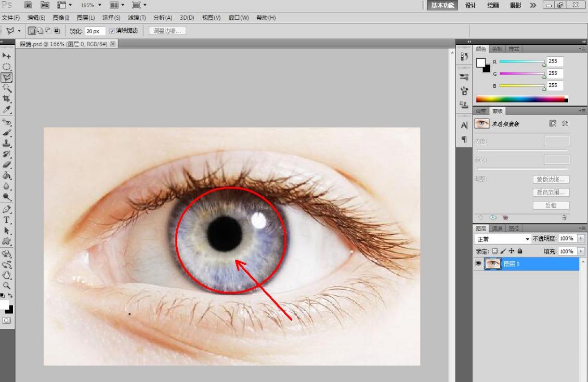Switch to 设计 workspace

[x=471, y=5]
